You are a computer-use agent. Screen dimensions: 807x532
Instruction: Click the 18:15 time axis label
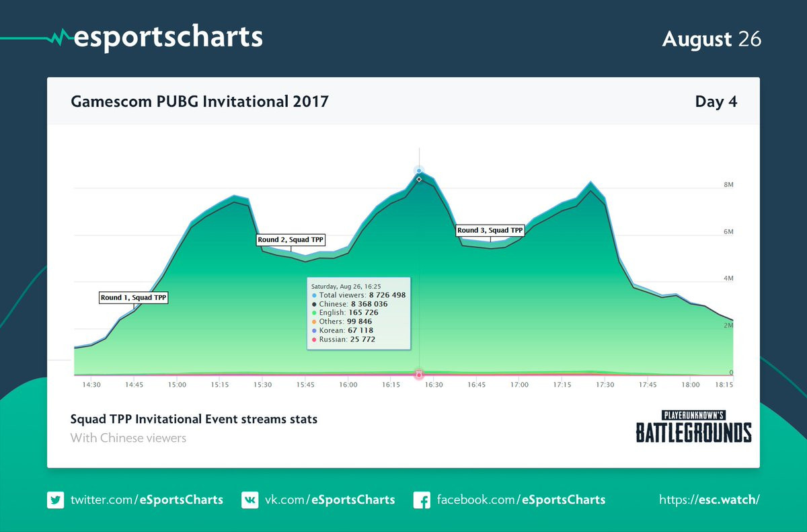pyautogui.click(x=724, y=385)
